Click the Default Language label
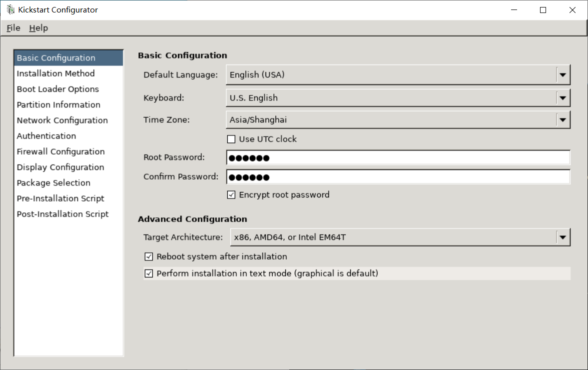Screen dimensions: 588x370 [x=180, y=74]
